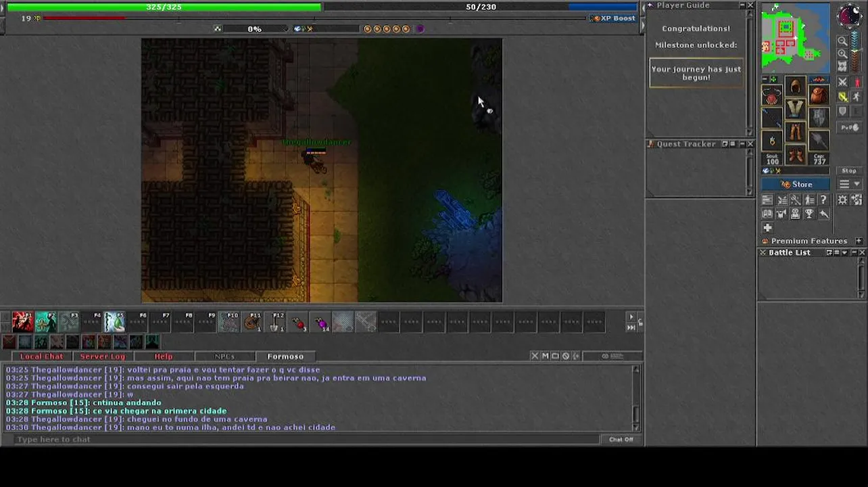868x487 pixels.
Task: Click the amulet equipment slot
Action: pos(772,95)
